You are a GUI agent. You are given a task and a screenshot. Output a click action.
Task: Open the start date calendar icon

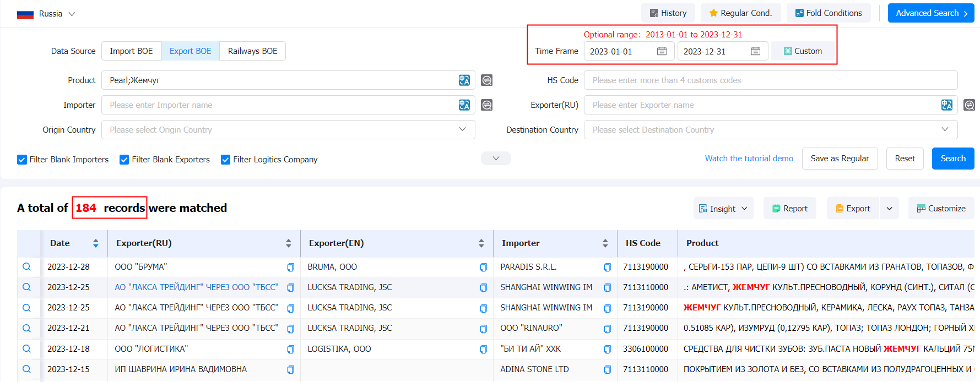coord(662,51)
